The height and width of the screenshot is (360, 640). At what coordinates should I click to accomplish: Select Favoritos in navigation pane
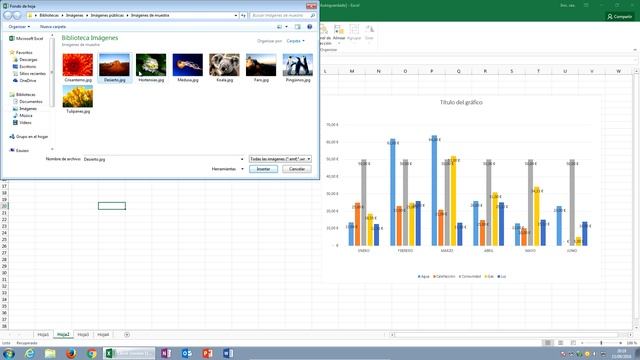[x=21, y=53]
